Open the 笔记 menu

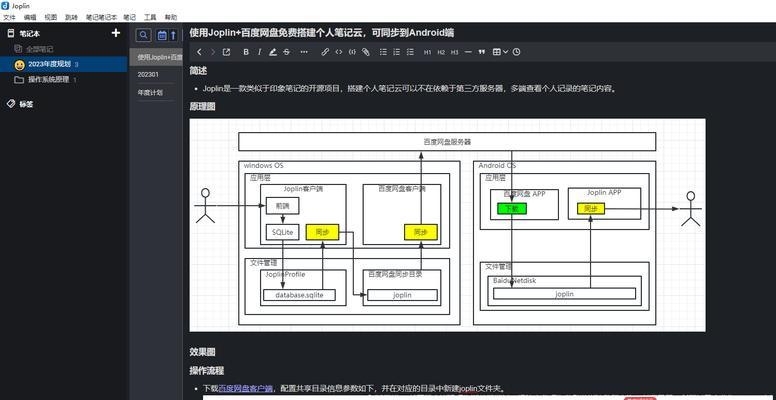[130, 17]
